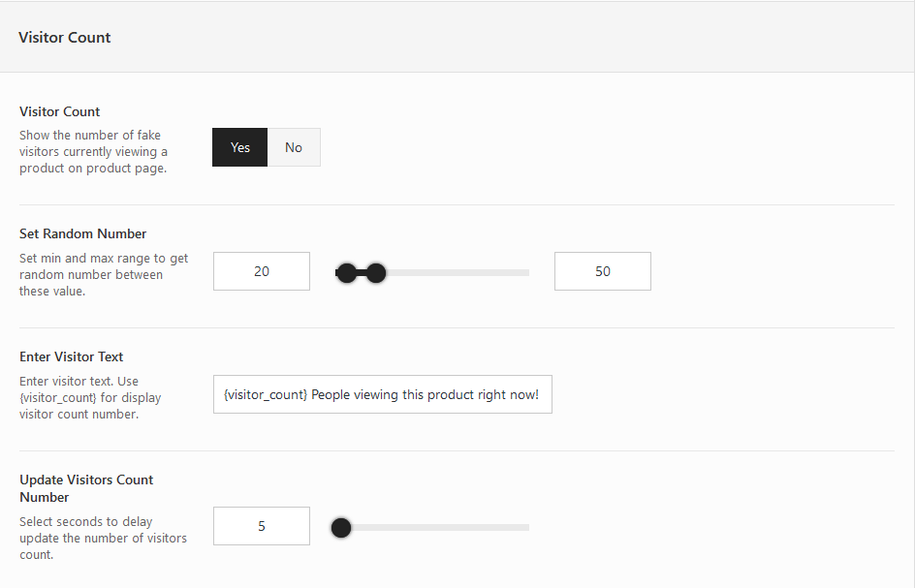
Task: Enable visitor count with the Yes button
Action: pyautogui.click(x=239, y=147)
